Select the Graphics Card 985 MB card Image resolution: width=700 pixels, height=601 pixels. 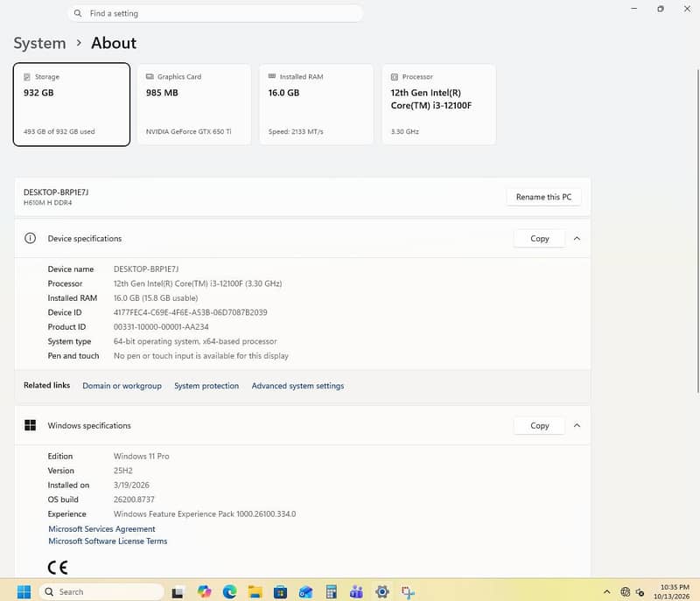pos(193,104)
